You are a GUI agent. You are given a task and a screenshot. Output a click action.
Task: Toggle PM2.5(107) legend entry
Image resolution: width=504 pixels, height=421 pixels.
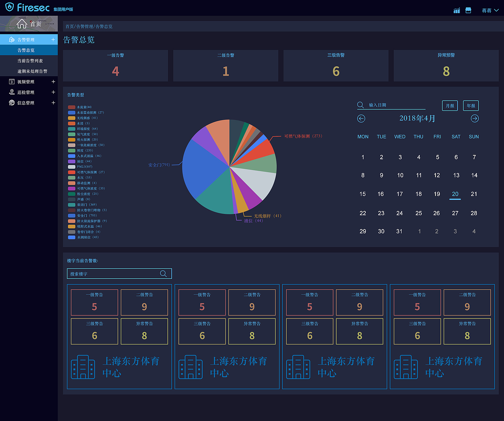click(80, 167)
